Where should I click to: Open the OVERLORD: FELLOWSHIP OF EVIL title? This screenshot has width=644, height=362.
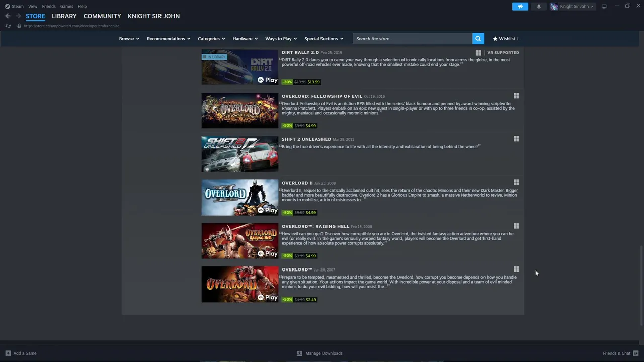[322, 96]
